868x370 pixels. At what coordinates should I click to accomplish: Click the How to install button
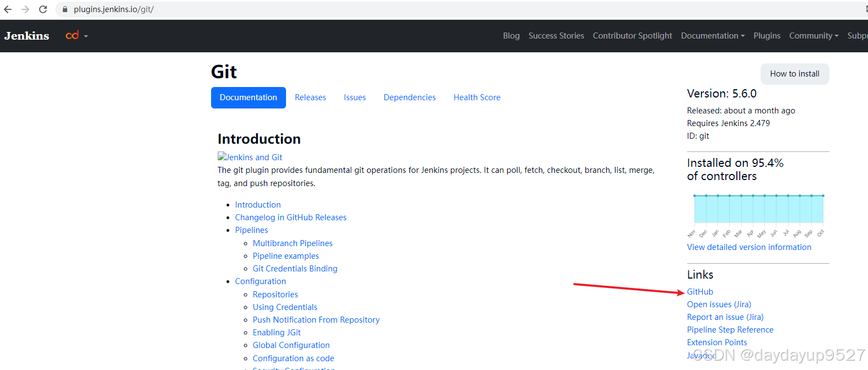point(795,74)
